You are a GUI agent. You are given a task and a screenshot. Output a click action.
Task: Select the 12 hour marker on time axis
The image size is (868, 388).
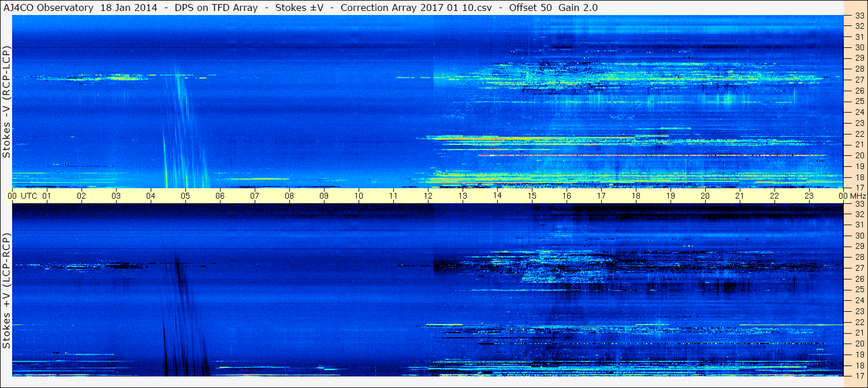tap(428, 196)
